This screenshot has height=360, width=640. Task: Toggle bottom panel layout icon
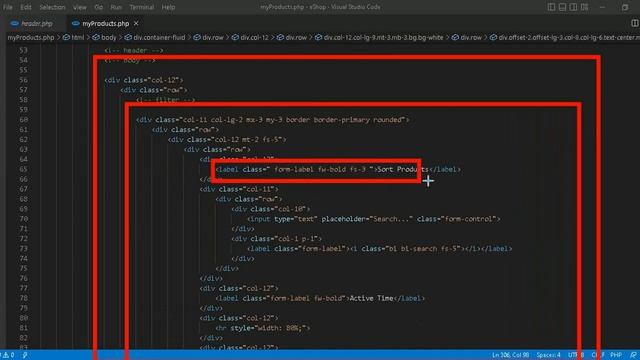[562, 7]
